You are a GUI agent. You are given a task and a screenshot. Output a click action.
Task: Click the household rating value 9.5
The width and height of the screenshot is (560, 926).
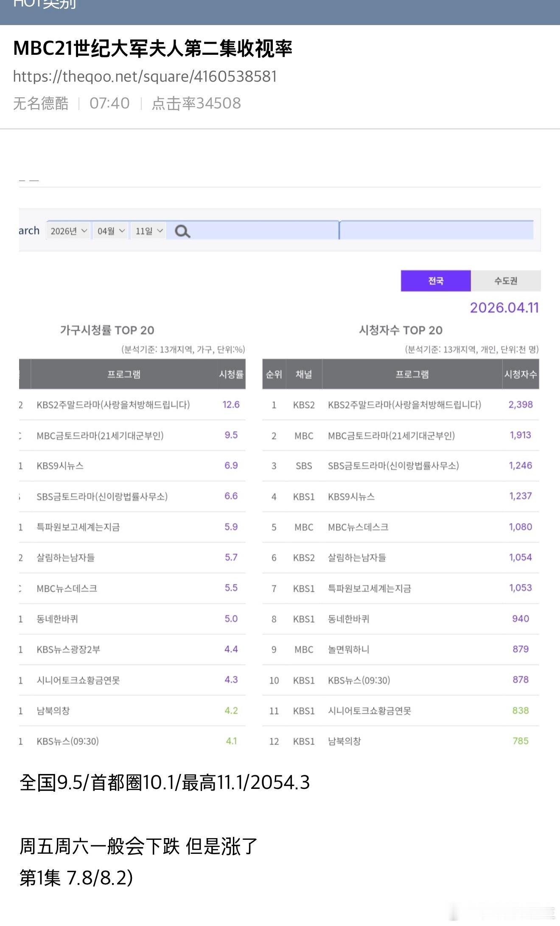(x=231, y=435)
